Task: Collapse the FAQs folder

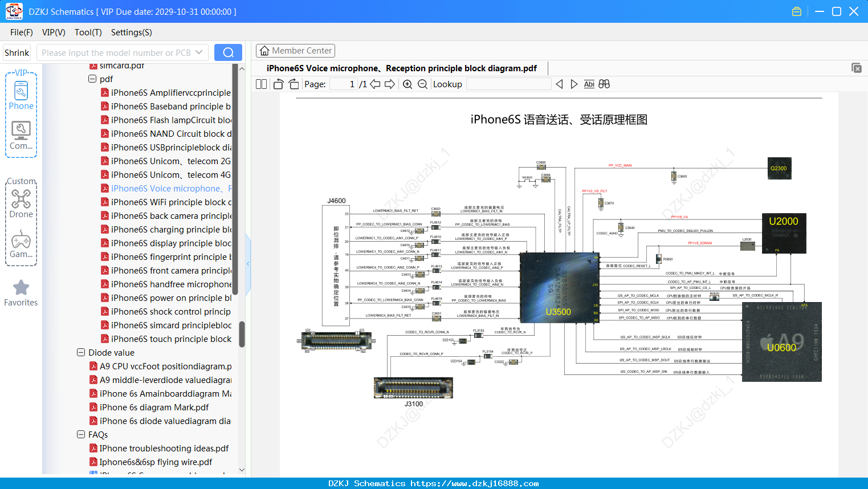Action: [81, 435]
